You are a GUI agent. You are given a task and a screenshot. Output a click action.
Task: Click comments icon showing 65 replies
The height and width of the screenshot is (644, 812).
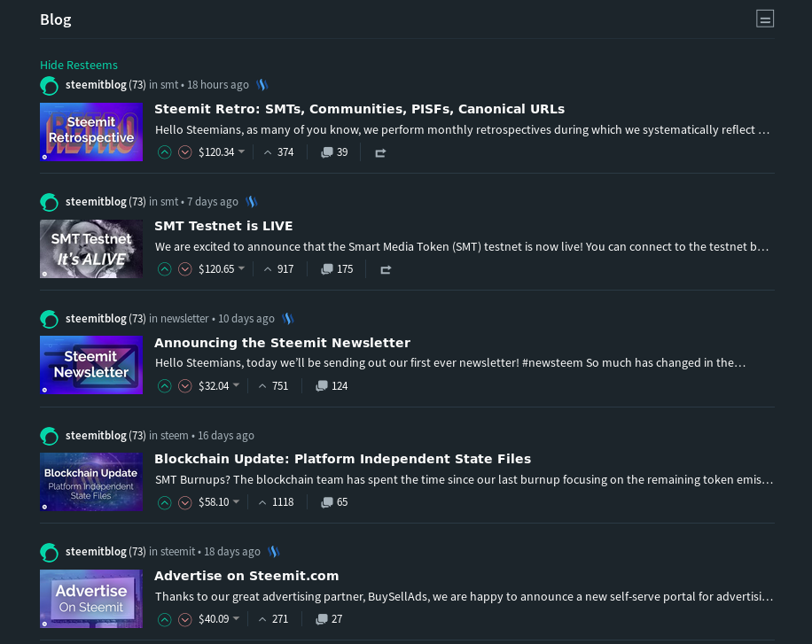point(334,502)
